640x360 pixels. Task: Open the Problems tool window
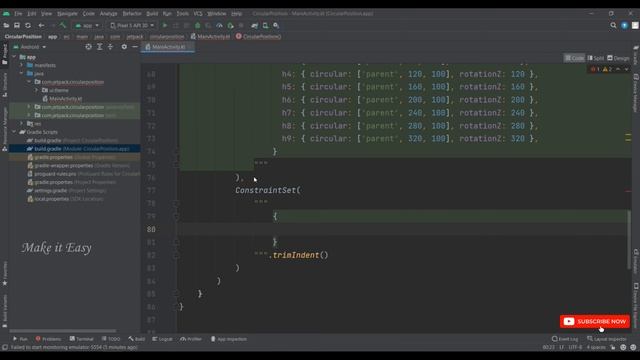48,339
